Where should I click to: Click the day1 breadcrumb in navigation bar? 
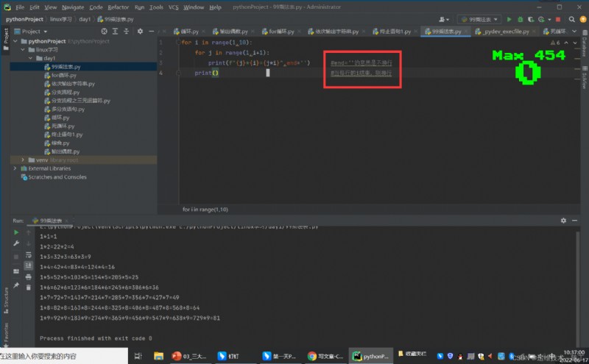(85, 19)
